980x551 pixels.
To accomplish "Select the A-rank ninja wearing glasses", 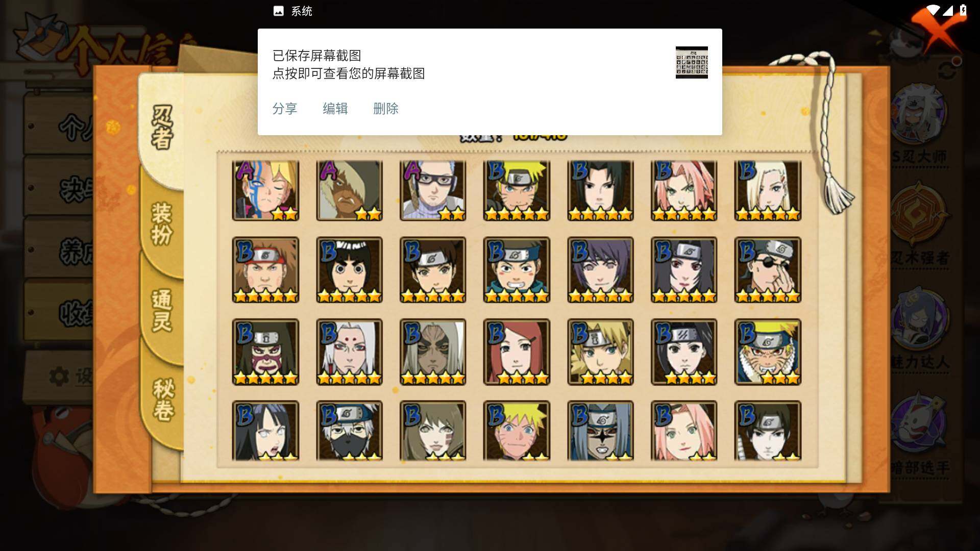I will pos(433,191).
